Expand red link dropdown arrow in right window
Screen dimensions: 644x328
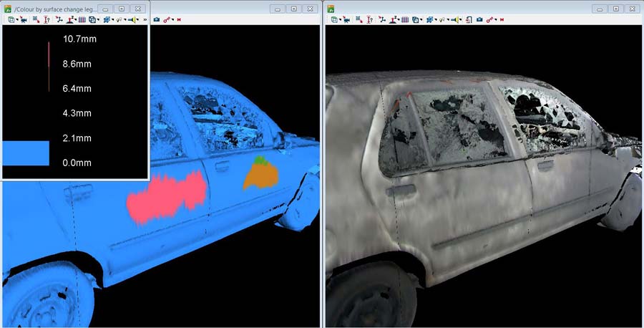tap(496, 20)
